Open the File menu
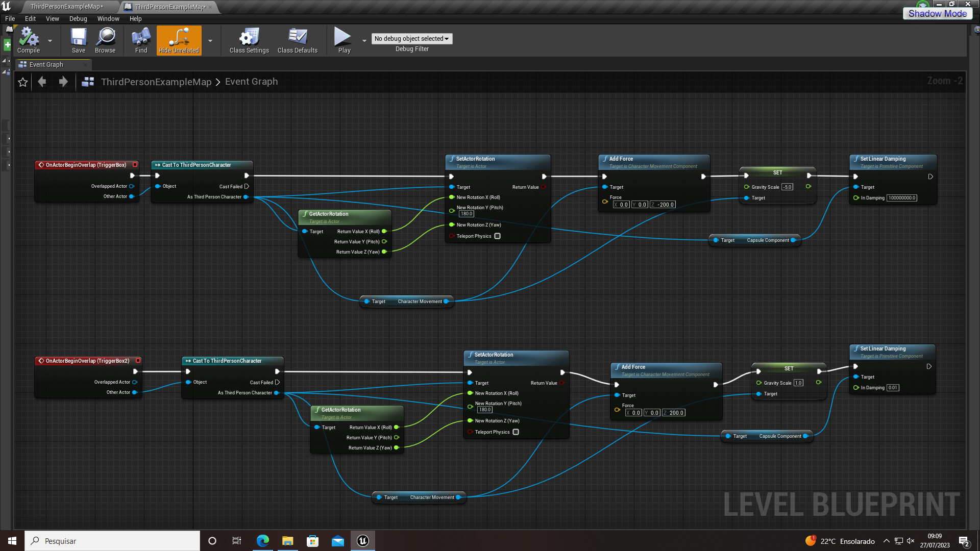 pyautogui.click(x=10, y=19)
